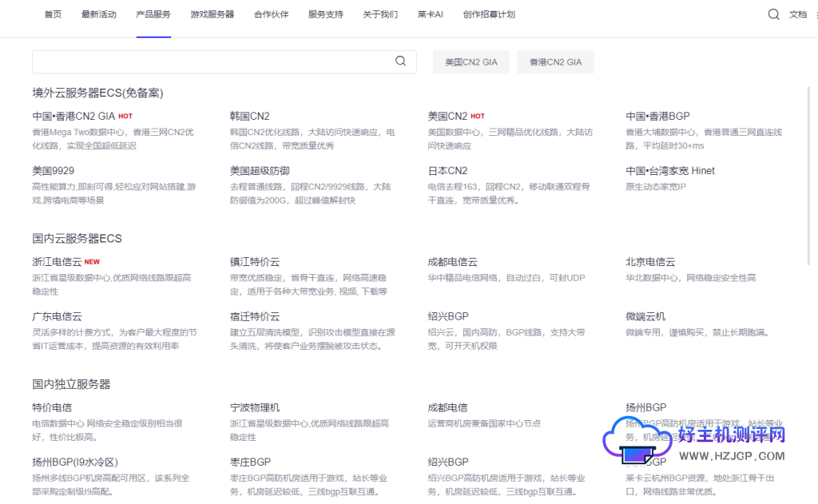Open the 中国·香港CN2 GIA product link
Image resolution: width=818 pixels, height=504 pixels.
click(72, 115)
